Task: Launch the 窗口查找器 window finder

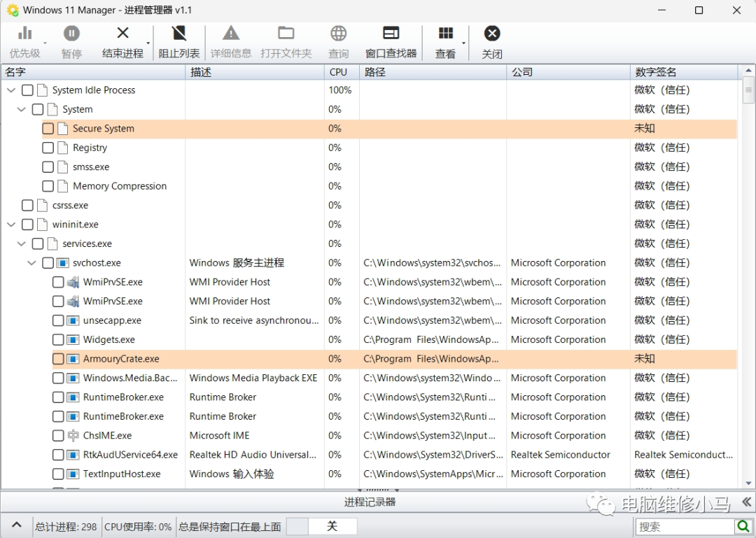Action: 391,43
